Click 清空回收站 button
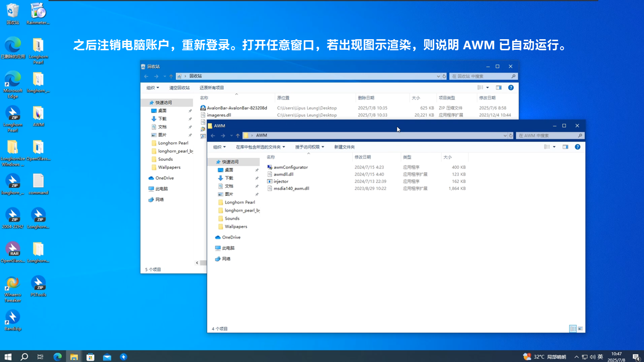The height and width of the screenshot is (362, 644). 179,87
